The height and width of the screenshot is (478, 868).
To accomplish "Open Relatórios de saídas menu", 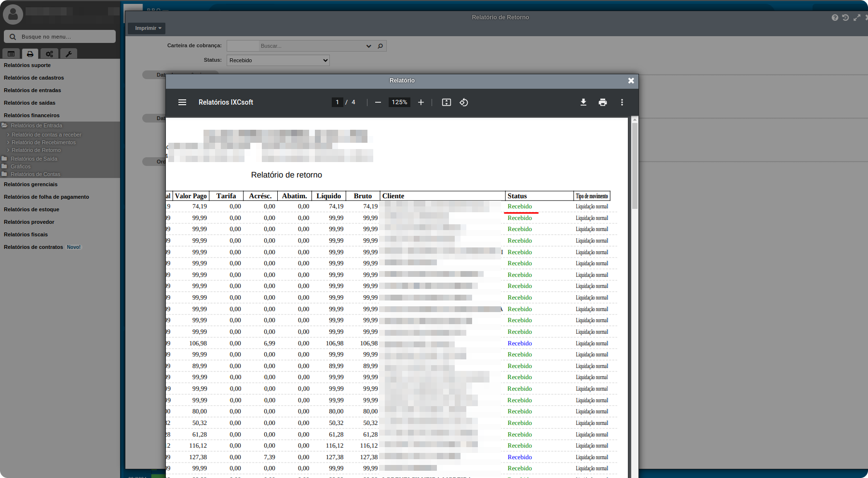I will (x=29, y=103).
